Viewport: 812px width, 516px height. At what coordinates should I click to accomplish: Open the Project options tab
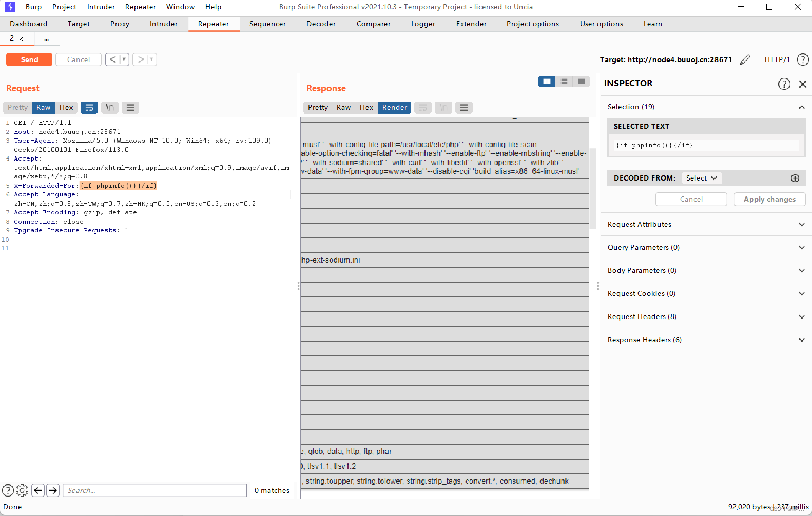(x=533, y=24)
